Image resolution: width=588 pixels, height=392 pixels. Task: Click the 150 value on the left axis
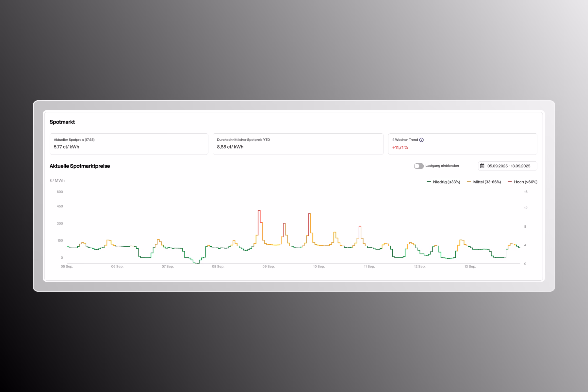[x=60, y=240]
